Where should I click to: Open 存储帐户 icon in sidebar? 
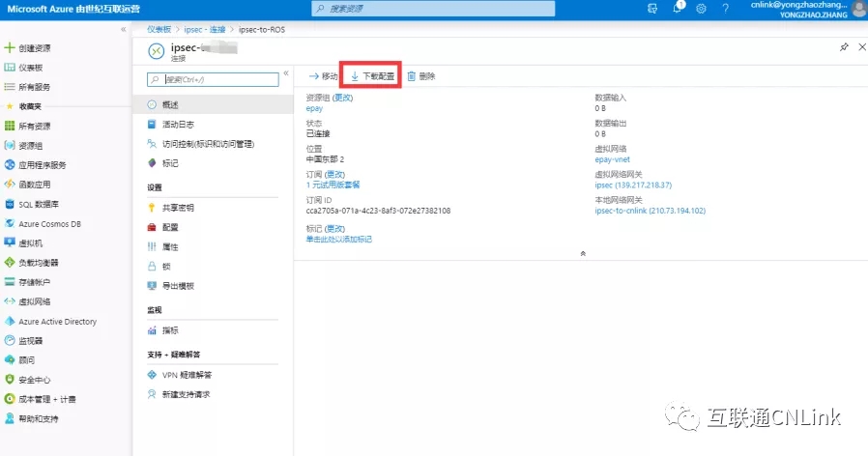point(10,282)
